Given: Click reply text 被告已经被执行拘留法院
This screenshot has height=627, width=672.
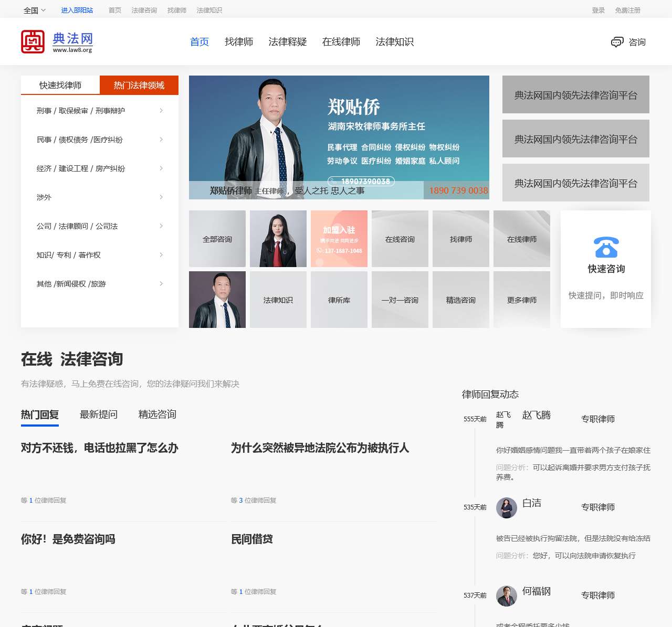Looking at the screenshot, I should coord(573,538).
